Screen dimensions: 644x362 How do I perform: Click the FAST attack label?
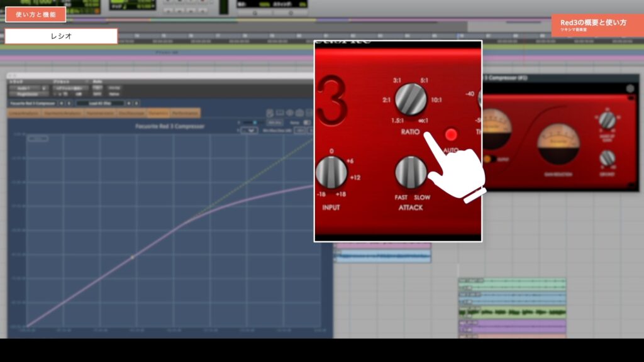click(x=401, y=197)
